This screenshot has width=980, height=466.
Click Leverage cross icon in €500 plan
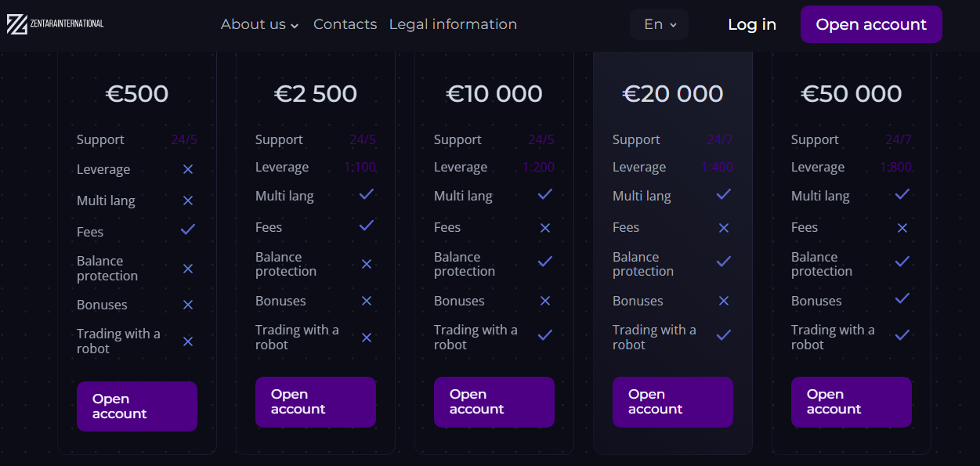[x=188, y=169]
